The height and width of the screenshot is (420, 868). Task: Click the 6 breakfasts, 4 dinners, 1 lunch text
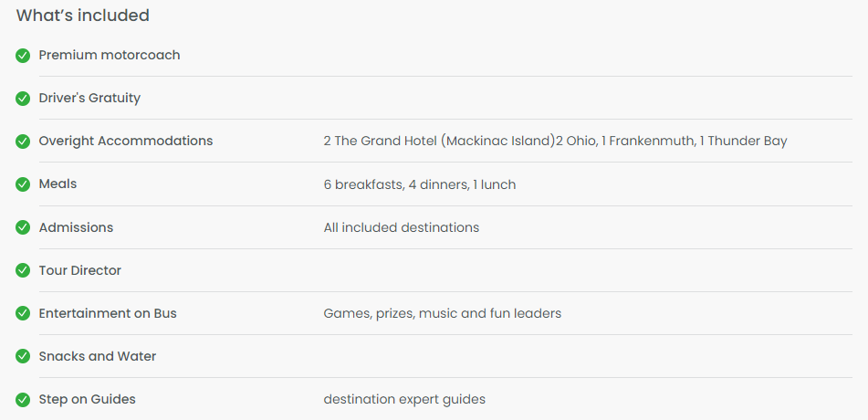click(x=420, y=184)
